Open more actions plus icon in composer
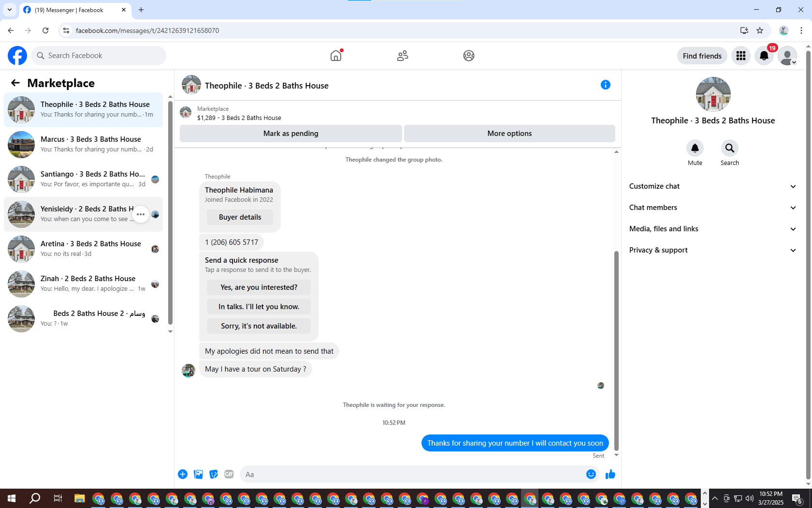The image size is (812, 508). click(183, 474)
